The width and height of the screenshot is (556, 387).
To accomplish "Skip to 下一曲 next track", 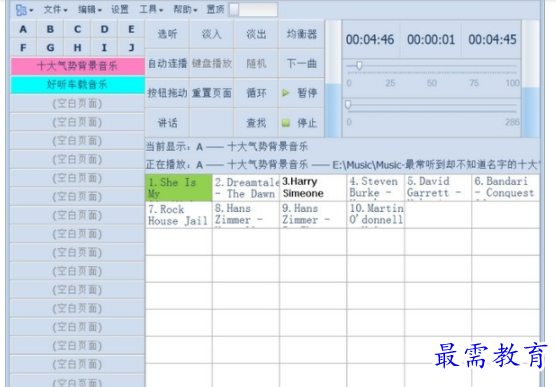I will (x=302, y=64).
